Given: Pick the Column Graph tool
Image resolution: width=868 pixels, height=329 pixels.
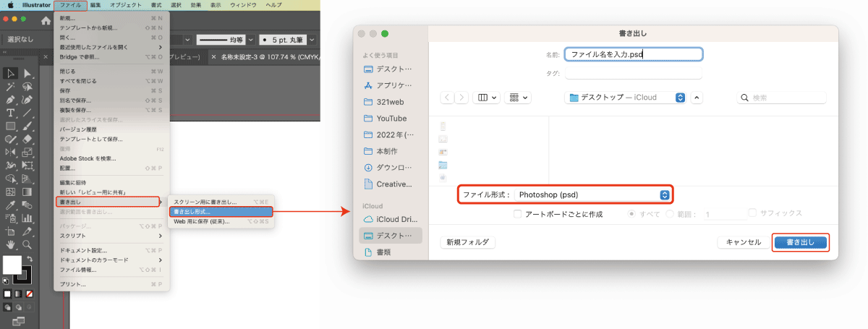Looking at the screenshot, I should click(x=27, y=218).
